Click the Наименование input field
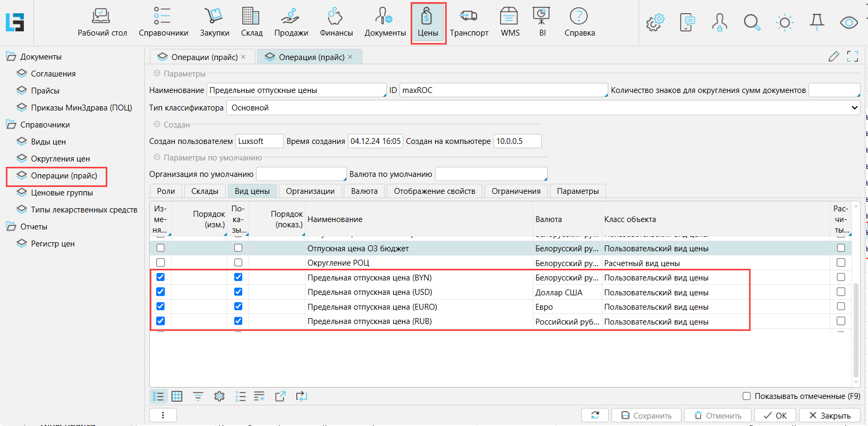 [296, 90]
